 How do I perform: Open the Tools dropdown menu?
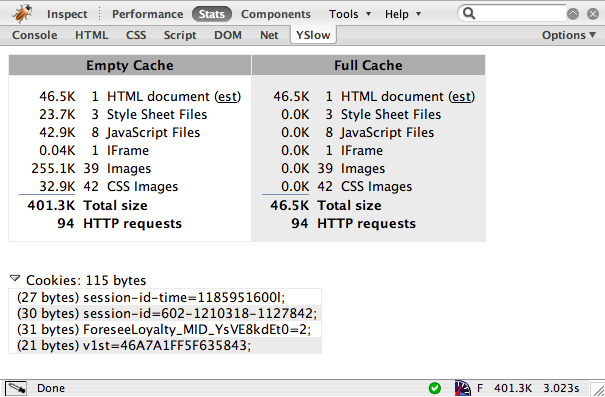350,14
